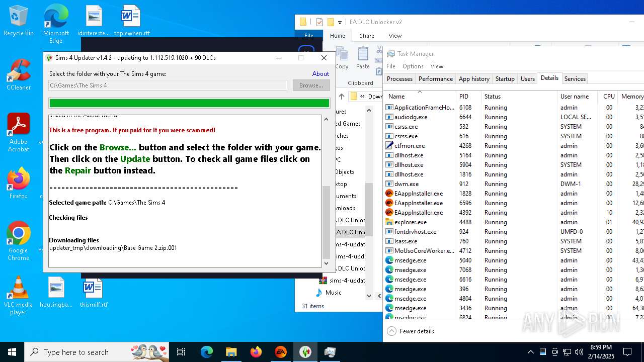Select dwm.exe process row
Image resolution: width=644 pixels, height=362 pixels.
click(x=514, y=184)
